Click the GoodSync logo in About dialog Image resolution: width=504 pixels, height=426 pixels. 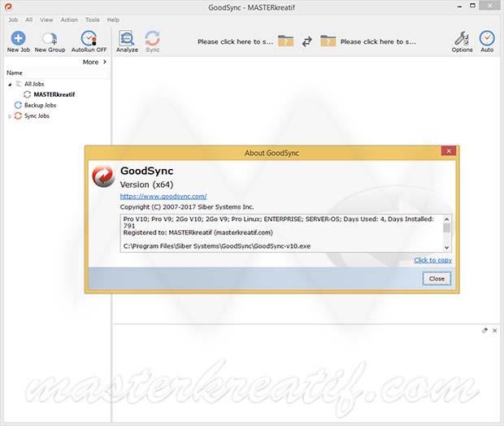tap(103, 176)
